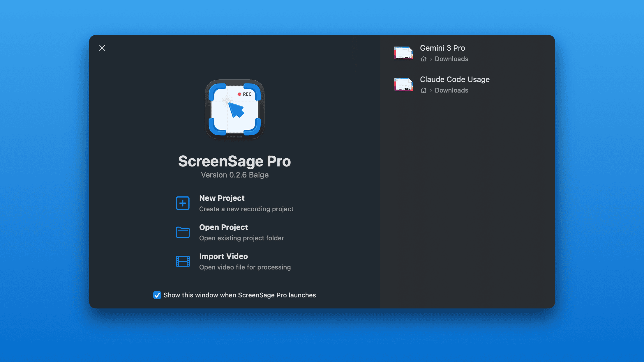
Task: Select the 'Import Video' title text
Action: [x=223, y=256]
